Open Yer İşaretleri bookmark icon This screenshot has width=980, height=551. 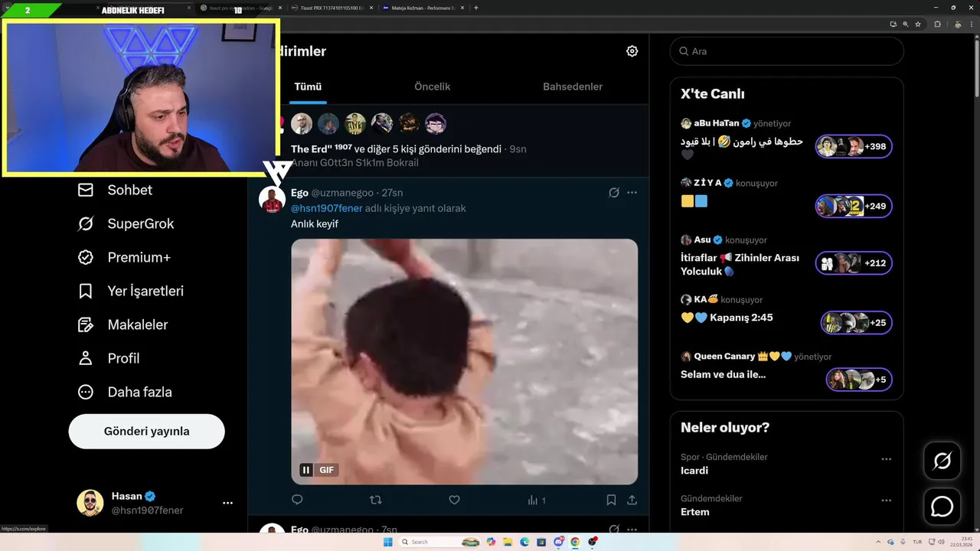pyautogui.click(x=86, y=291)
